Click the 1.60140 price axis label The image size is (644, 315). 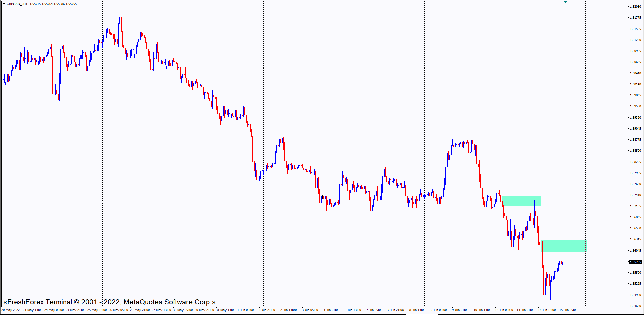[635, 84]
